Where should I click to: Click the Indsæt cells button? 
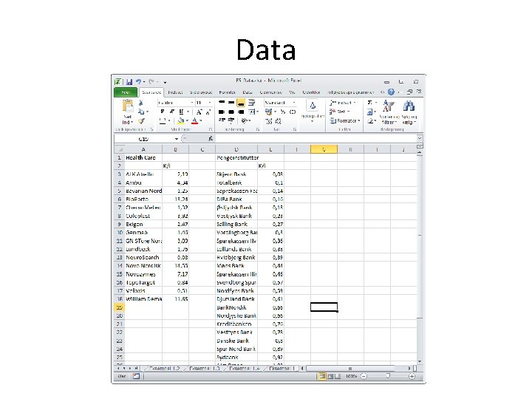(342, 103)
